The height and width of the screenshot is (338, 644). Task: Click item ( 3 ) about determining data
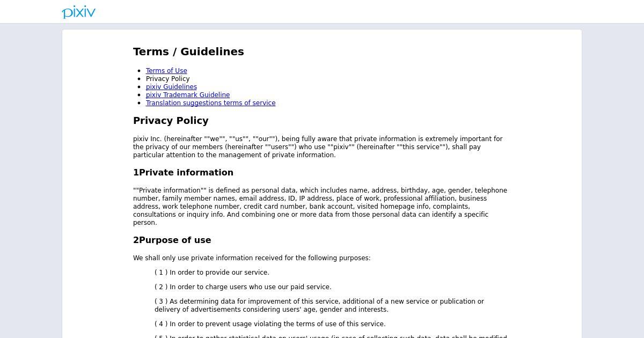click(319, 305)
